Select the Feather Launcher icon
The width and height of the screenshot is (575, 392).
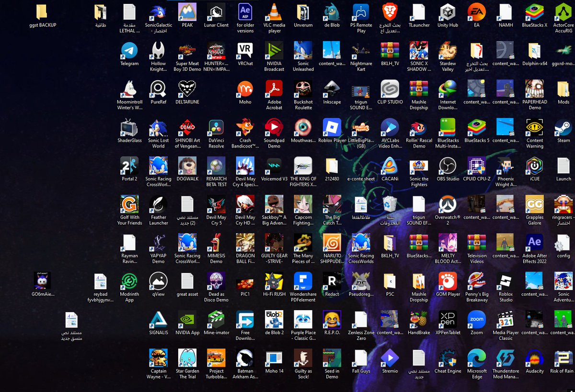click(x=159, y=204)
